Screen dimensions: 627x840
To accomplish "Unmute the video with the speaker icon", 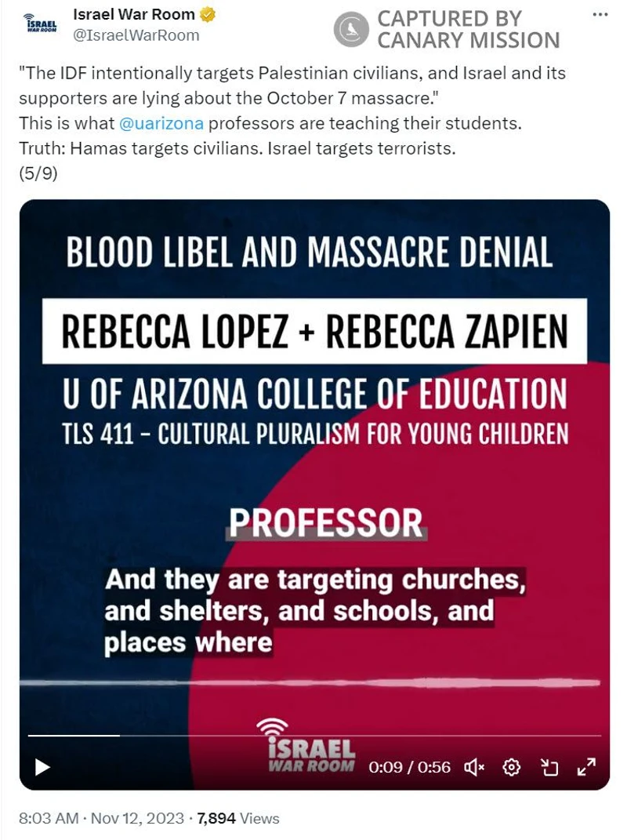I will point(474,766).
